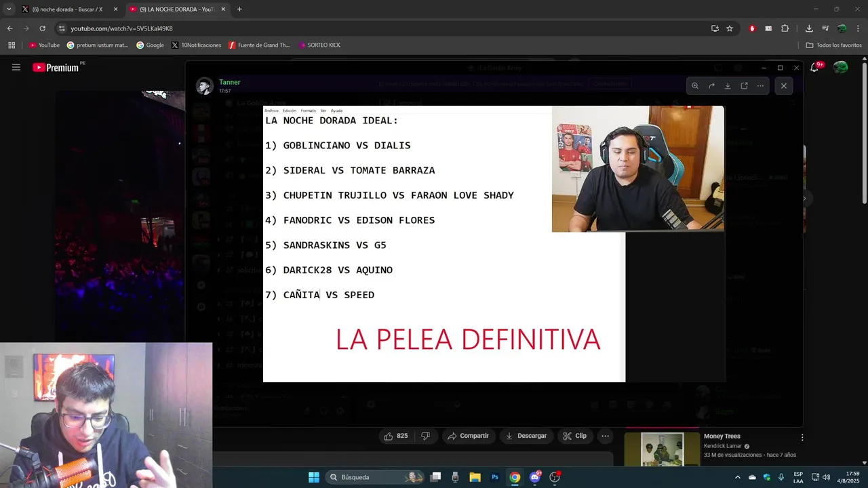Open options menu for Money Trees

tap(802, 438)
